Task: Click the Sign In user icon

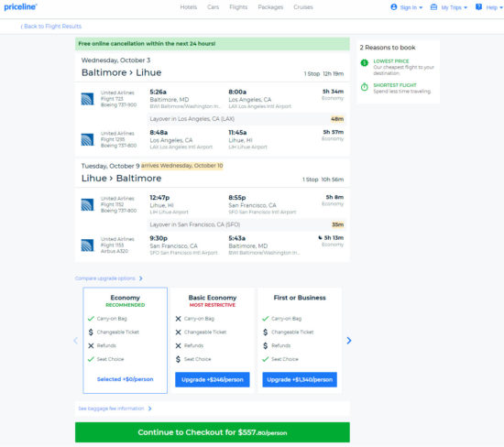Action: point(394,7)
